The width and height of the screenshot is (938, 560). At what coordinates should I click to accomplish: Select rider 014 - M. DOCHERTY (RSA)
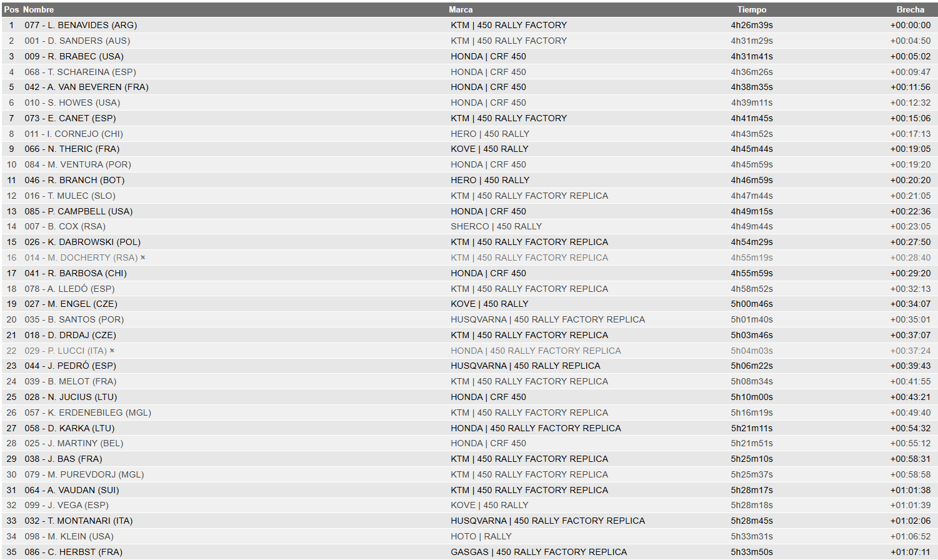click(x=81, y=257)
